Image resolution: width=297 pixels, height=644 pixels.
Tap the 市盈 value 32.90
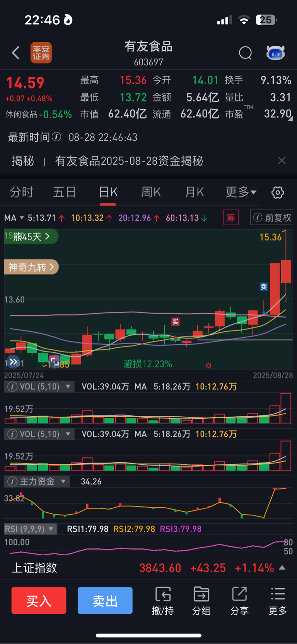click(278, 113)
